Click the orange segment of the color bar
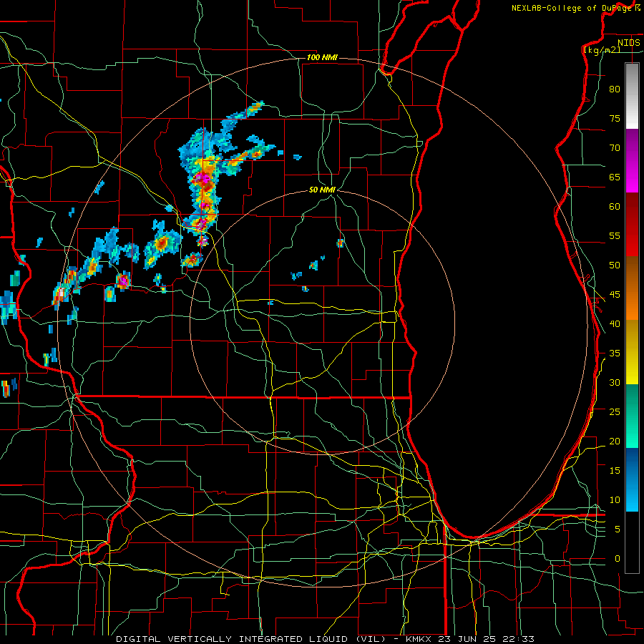The height and width of the screenshot is (644, 644). click(632, 288)
